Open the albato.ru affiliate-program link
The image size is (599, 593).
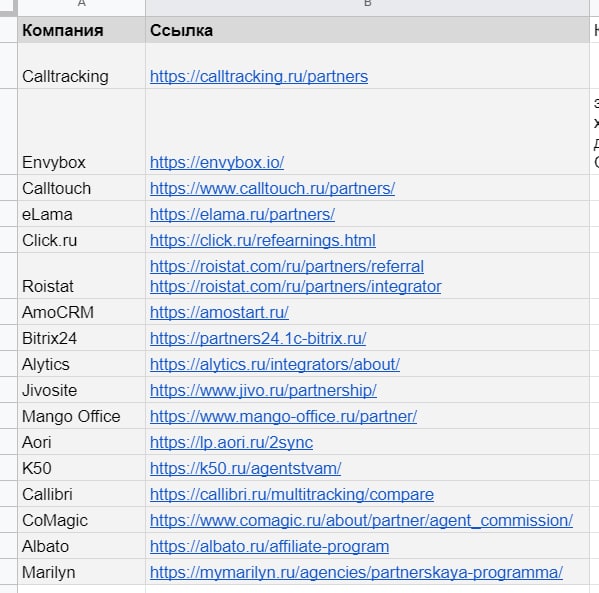point(269,546)
